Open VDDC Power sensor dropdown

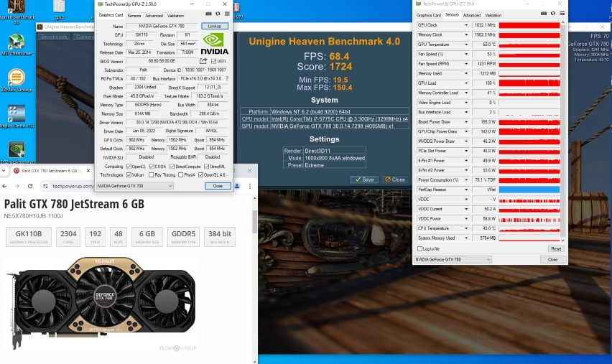(x=466, y=218)
